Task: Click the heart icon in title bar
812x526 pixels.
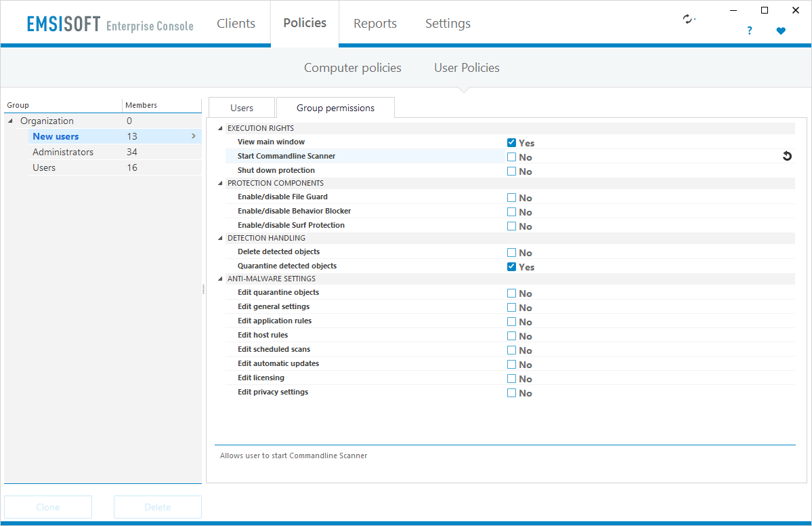Action: (x=781, y=31)
